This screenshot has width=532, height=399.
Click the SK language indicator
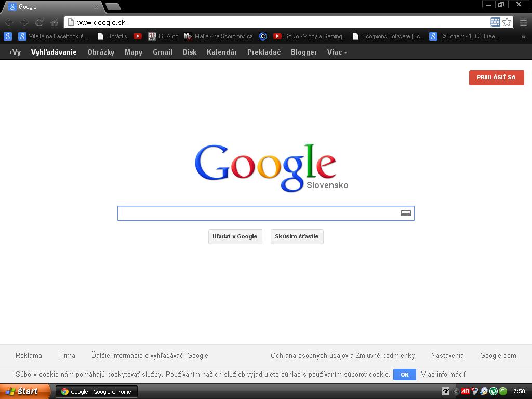click(445, 391)
